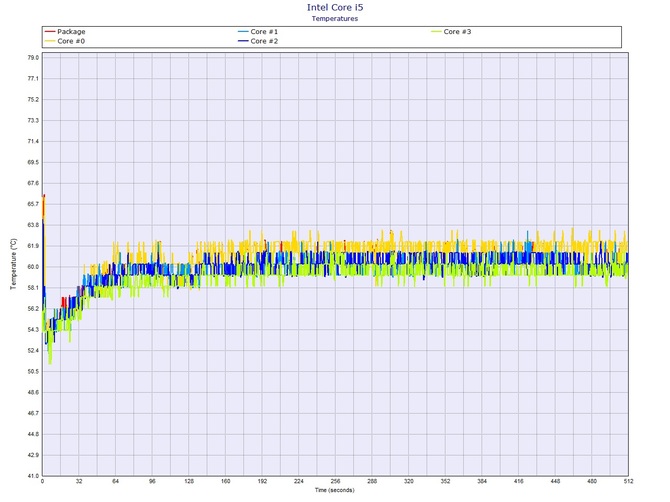Click the Intel Core i5 chart title
Screen dimensions: 670x502
[x=335, y=7]
